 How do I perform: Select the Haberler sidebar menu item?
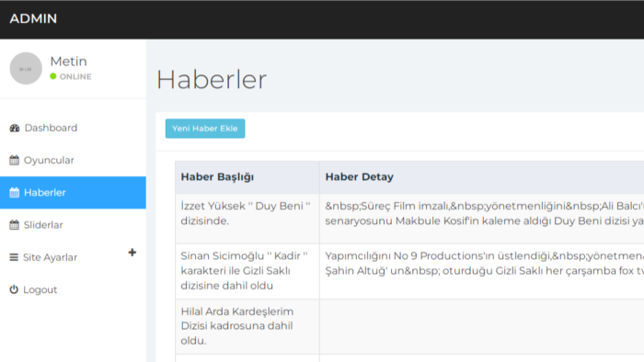pyautogui.click(x=73, y=193)
